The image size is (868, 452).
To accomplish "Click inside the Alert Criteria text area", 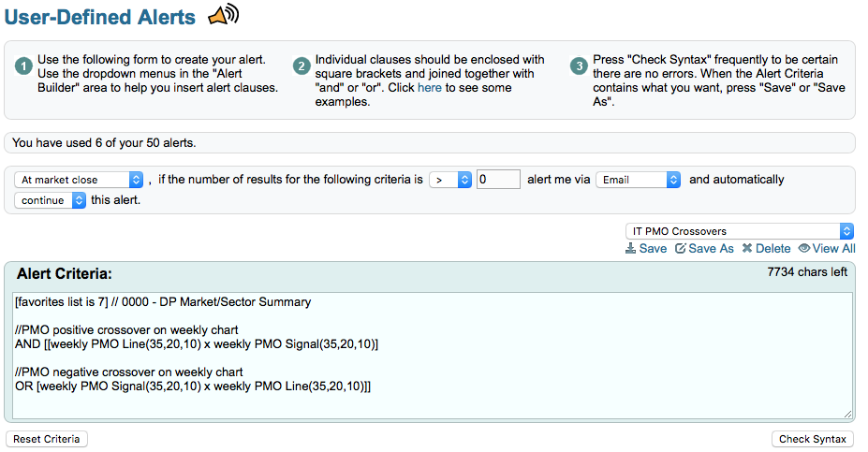I will pyautogui.click(x=431, y=356).
